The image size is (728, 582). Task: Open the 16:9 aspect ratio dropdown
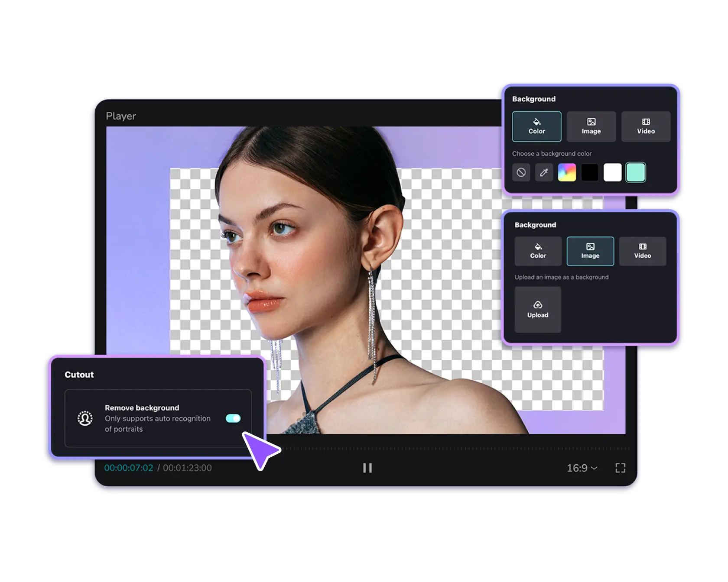[x=582, y=468]
